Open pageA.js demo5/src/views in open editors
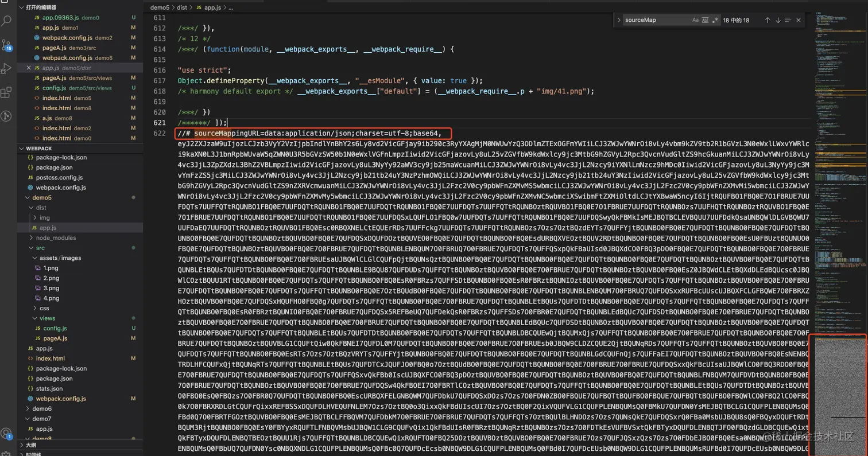The width and height of the screenshot is (868, 456). coord(80,78)
